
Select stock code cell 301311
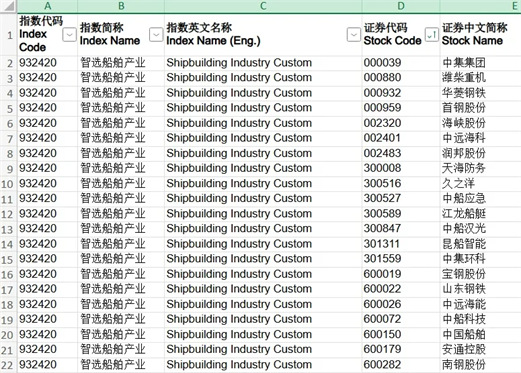(x=401, y=244)
